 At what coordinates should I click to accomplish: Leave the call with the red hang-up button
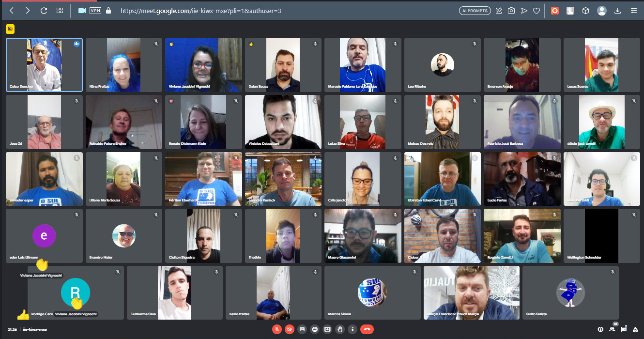[x=367, y=329]
